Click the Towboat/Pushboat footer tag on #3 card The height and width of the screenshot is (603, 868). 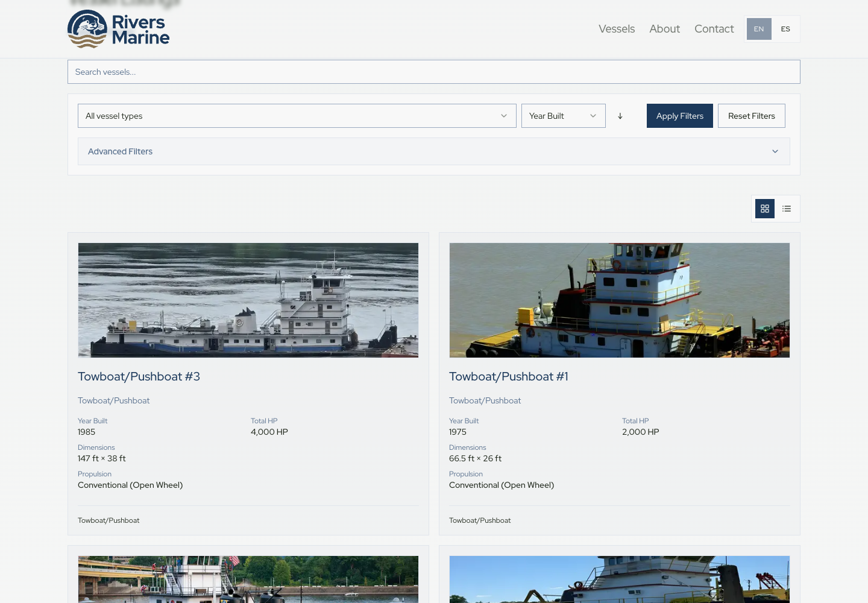click(108, 520)
